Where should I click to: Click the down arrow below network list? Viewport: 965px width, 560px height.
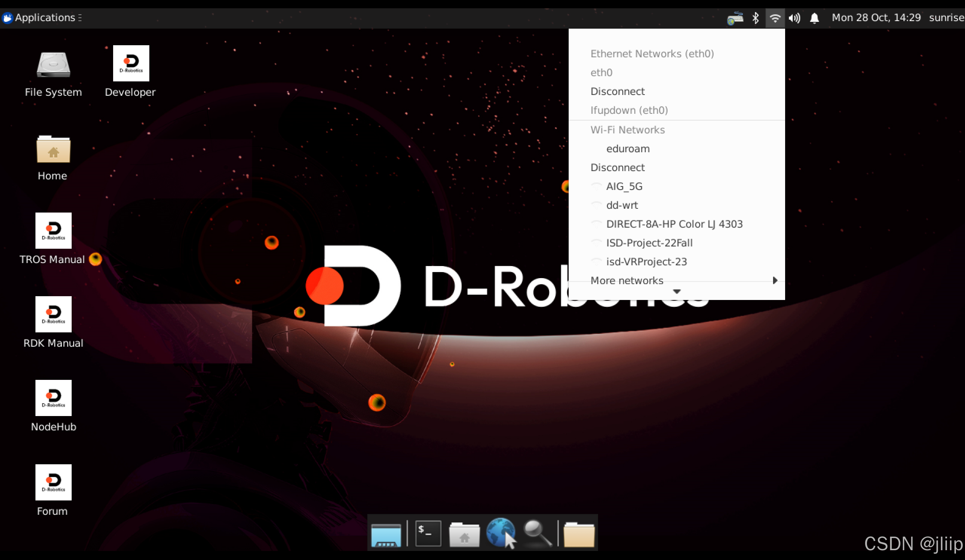(677, 292)
